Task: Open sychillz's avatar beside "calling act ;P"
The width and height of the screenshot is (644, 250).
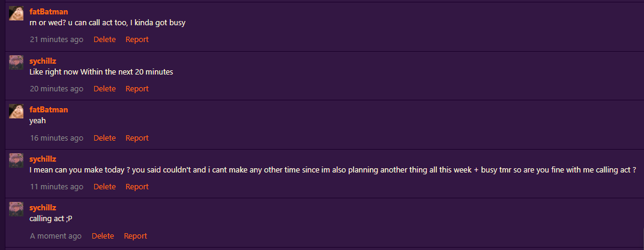Action: click(x=16, y=209)
